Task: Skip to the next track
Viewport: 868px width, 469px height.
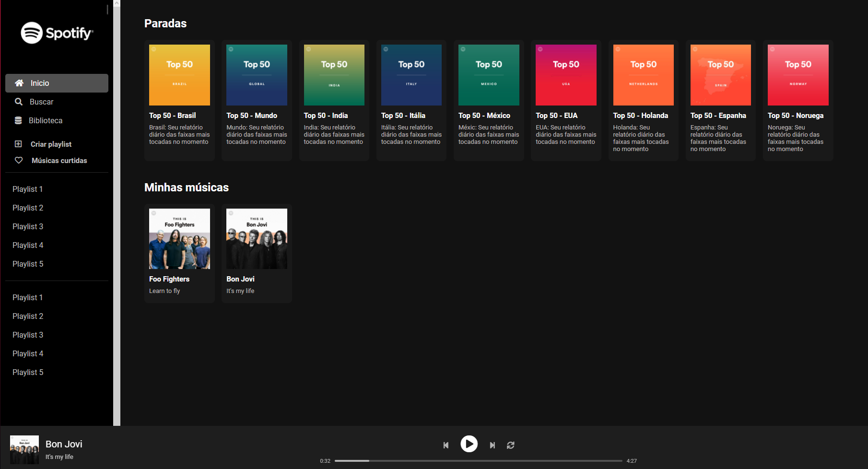Action: pyautogui.click(x=492, y=445)
